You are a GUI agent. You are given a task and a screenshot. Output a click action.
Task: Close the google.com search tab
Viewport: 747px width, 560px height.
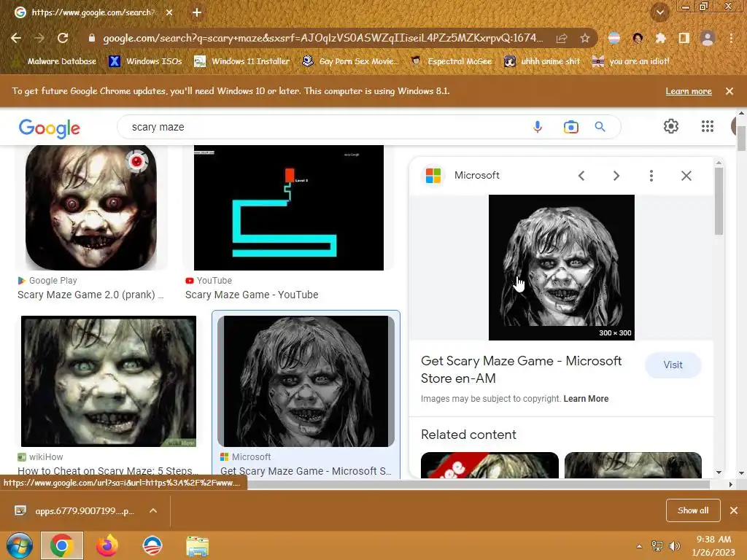tap(169, 13)
